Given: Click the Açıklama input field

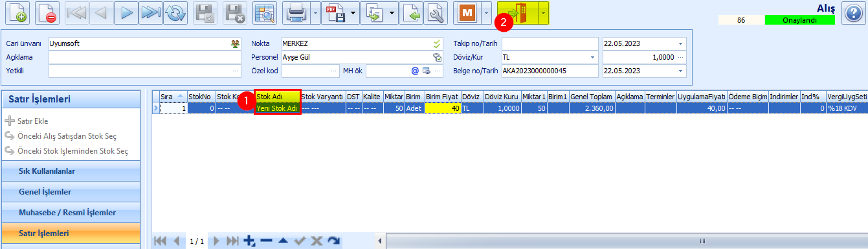Looking at the screenshot, I should click(144, 57).
